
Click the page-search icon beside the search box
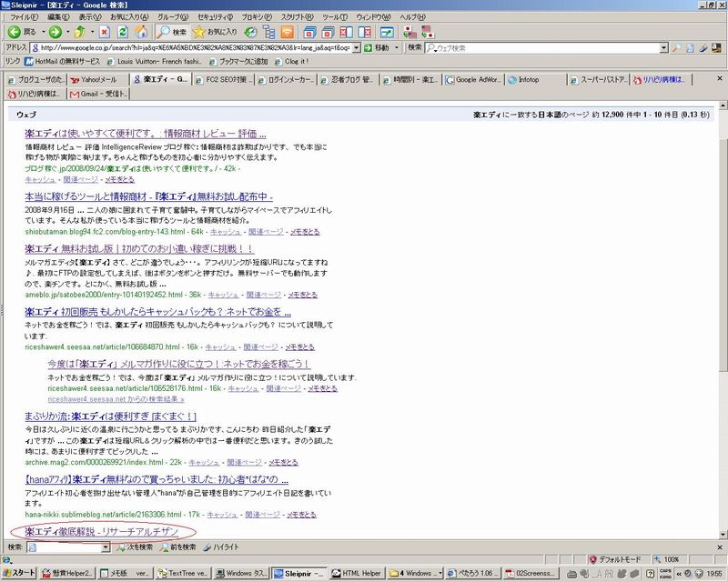(x=691, y=48)
